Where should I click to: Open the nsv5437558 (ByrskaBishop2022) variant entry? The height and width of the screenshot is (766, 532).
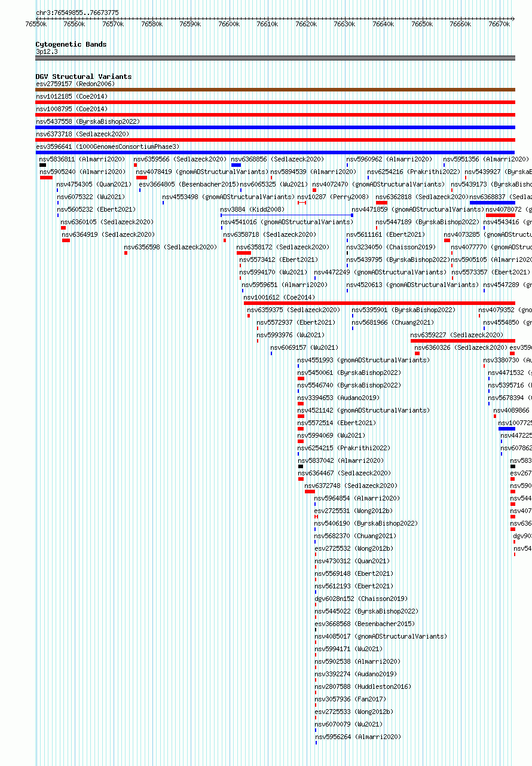tap(88, 121)
